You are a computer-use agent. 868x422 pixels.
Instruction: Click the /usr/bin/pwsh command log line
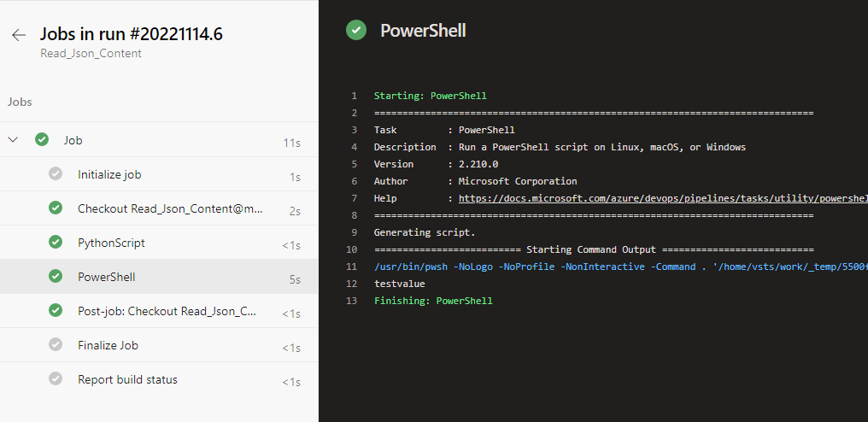[x=621, y=267]
